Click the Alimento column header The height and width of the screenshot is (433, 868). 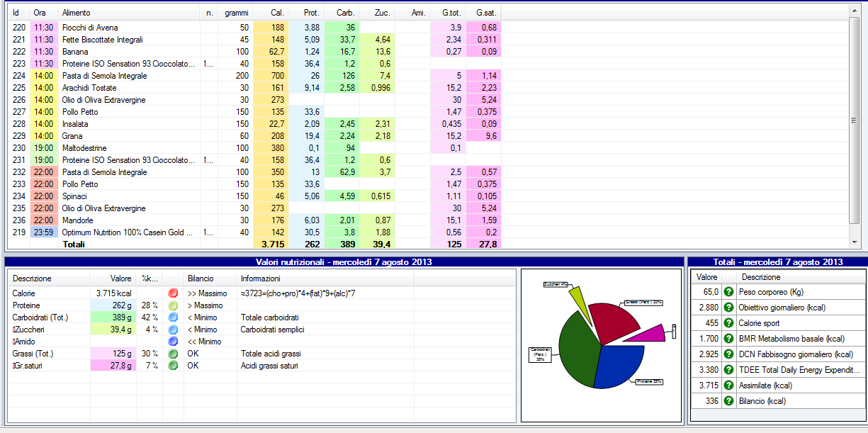point(76,13)
